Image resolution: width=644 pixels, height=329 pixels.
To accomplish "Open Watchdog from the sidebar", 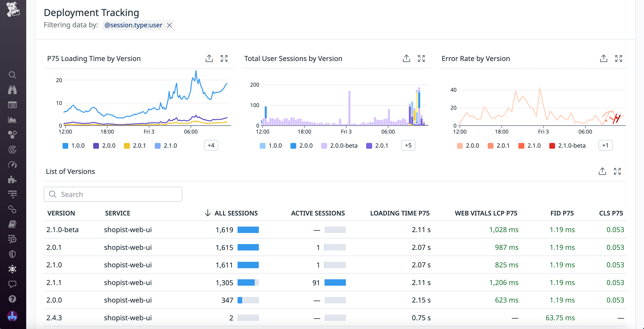I will [13, 90].
